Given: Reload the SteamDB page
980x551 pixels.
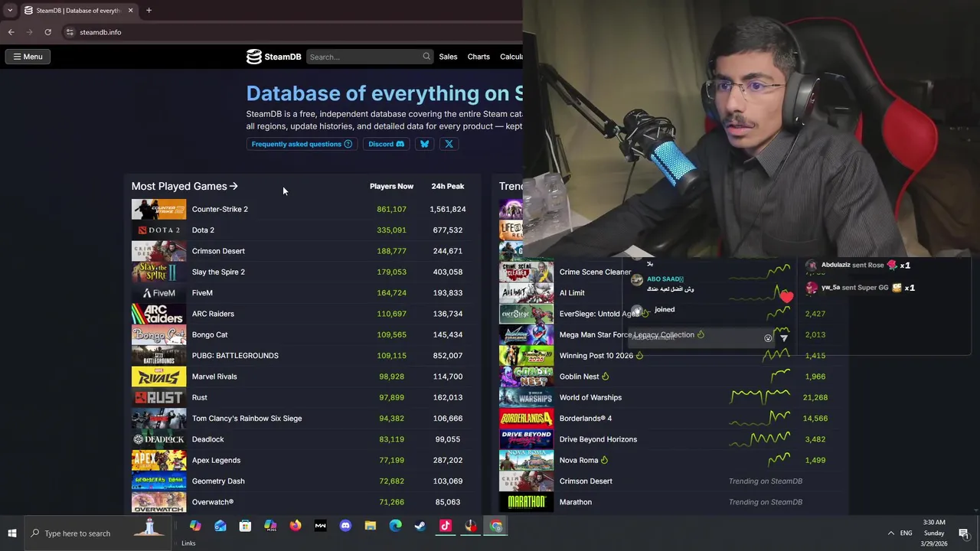Looking at the screenshot, I should [47, 32].
